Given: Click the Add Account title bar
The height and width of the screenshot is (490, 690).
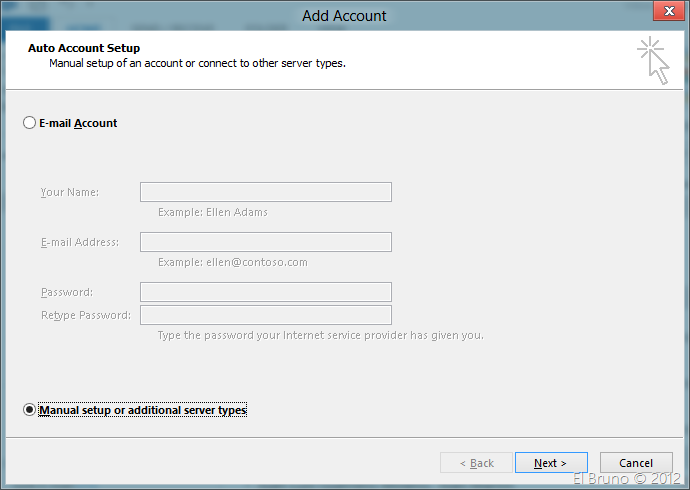Looking at the screenshot, I should pyautogui.click(x=344, y=15).
